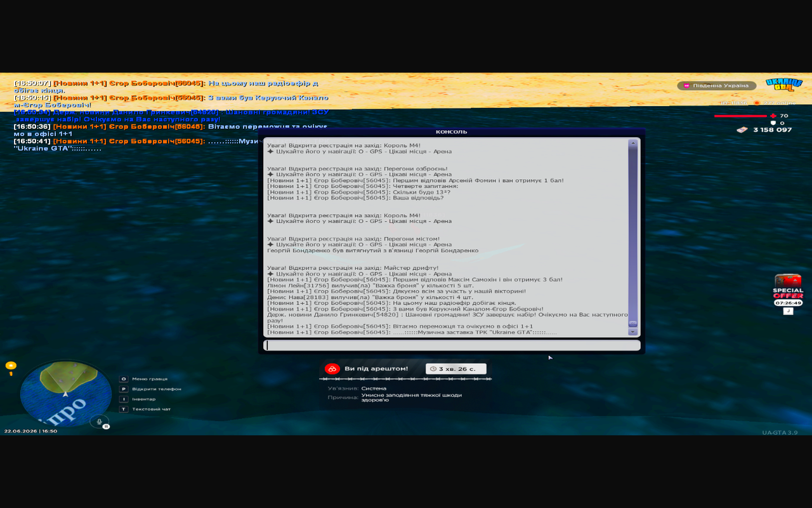Click console line Вітаємо переможця in office 1+1

pyautogui.click(x=400, y=326)
